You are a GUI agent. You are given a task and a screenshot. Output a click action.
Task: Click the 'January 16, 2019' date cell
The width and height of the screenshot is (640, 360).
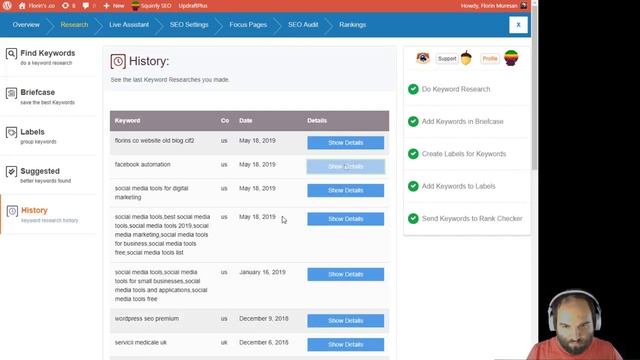(x=262, y=272)
